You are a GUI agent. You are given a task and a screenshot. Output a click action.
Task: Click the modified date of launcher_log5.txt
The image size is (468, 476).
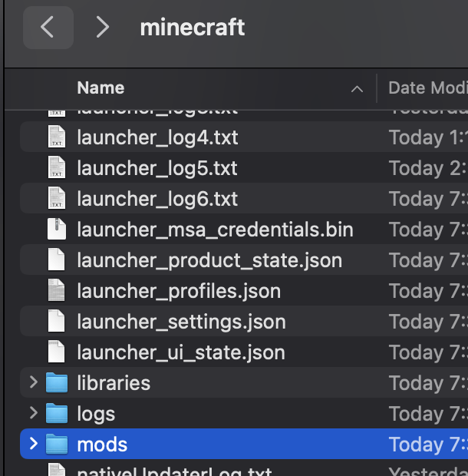[x=428, y=168]
